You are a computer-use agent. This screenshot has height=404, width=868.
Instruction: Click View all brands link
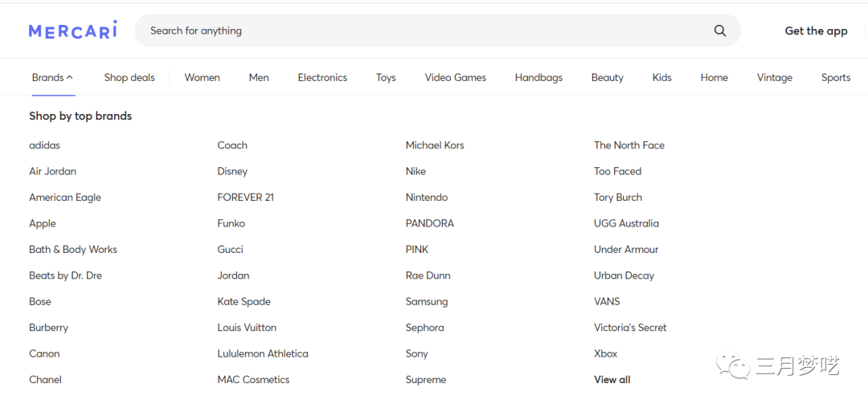pyautogui.click(x=612, y=380)
